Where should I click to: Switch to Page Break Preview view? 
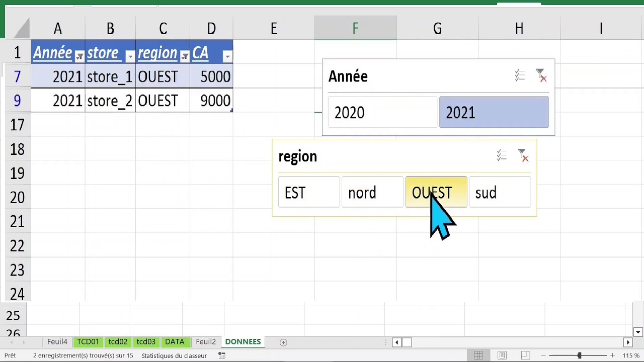525,355
